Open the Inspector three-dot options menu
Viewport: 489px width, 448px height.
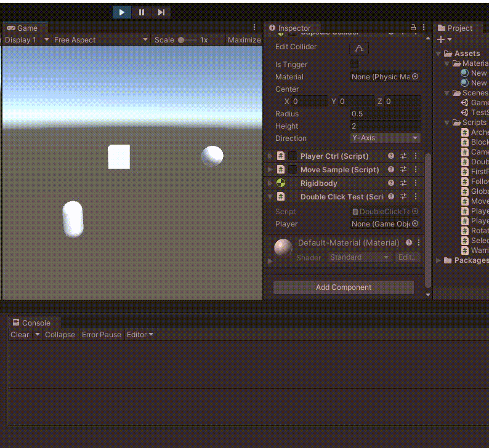point(424,28)
